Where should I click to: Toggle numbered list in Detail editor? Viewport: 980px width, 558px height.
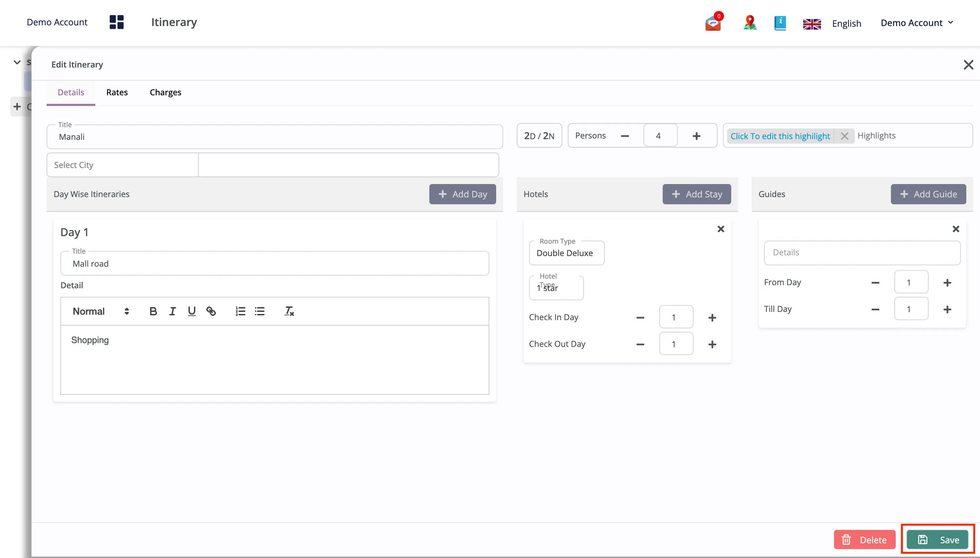click(240, 311)
